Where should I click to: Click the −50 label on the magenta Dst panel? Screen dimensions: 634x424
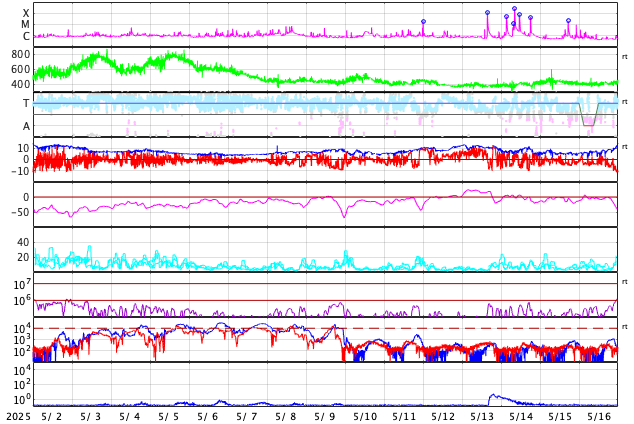click(x=21, y=212)
